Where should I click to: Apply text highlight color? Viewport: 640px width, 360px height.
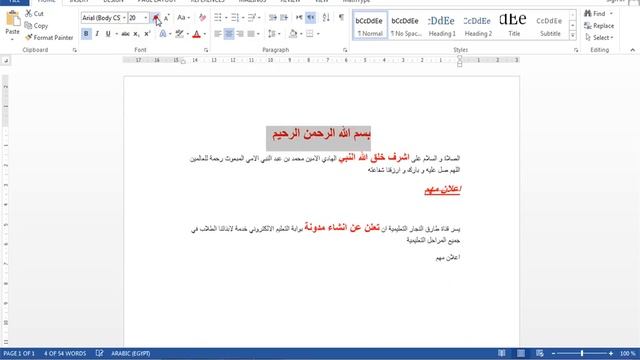pos(179,34)
